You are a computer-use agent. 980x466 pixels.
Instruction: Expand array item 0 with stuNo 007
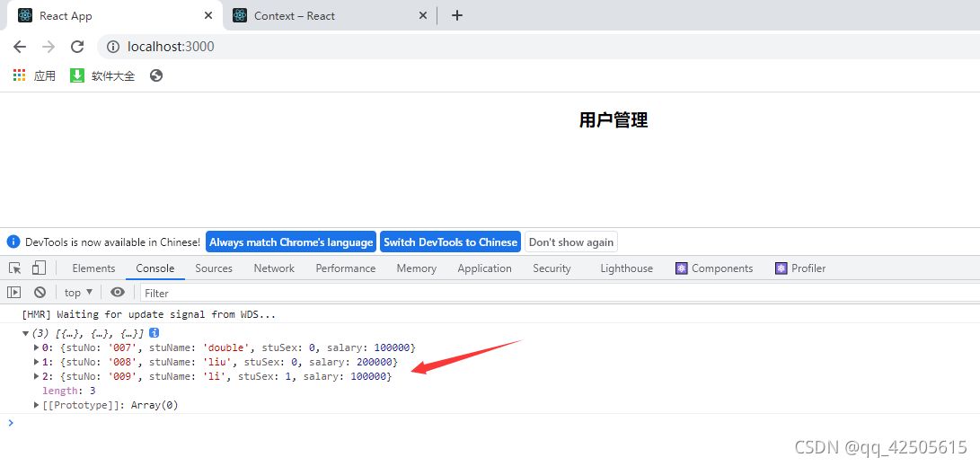point(37,347)
